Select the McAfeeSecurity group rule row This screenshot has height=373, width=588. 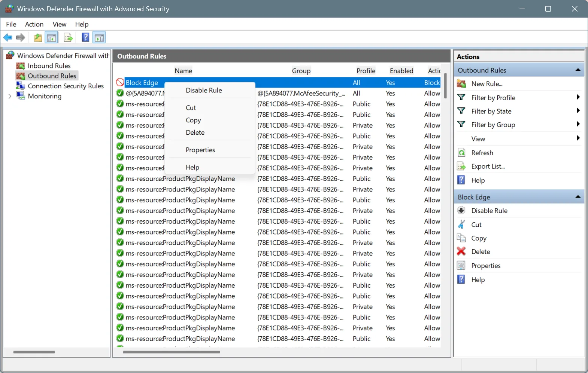278,93
